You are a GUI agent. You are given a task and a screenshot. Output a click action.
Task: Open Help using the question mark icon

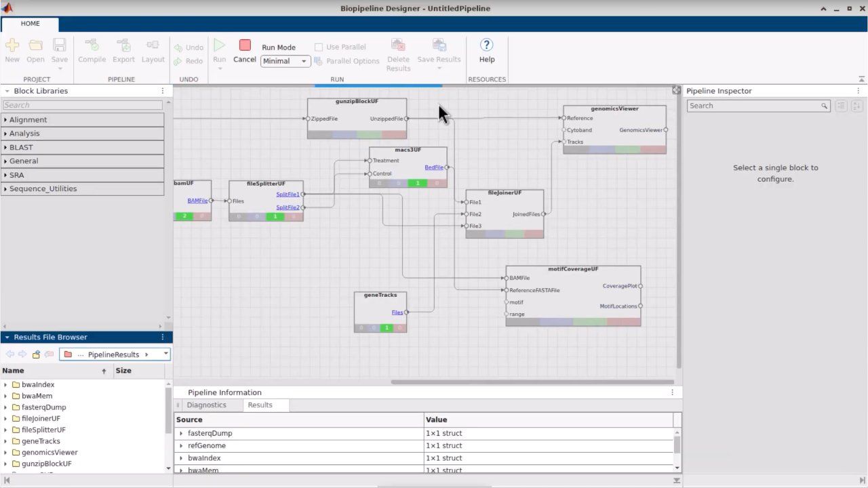click(x=487, y=45)
